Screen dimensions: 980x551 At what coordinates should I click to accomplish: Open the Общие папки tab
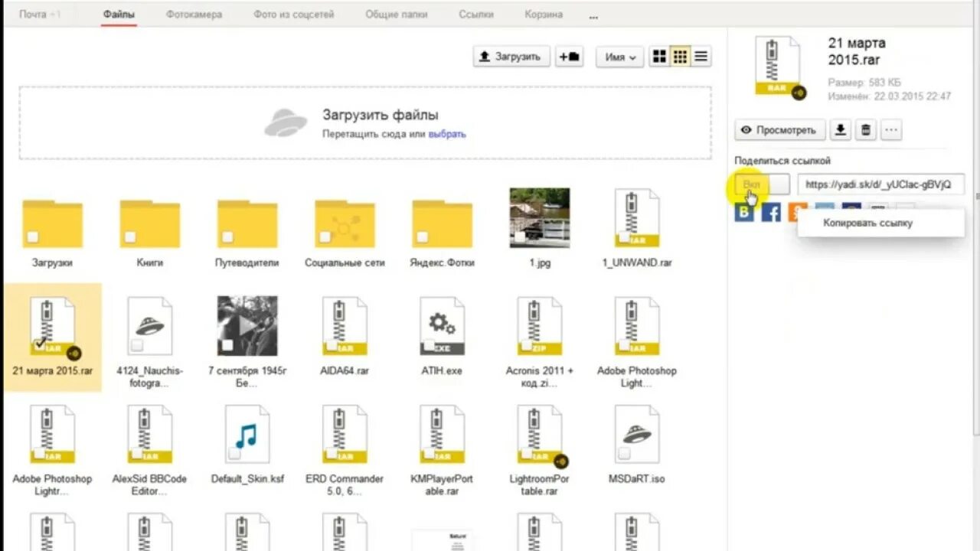coord(397,15)
